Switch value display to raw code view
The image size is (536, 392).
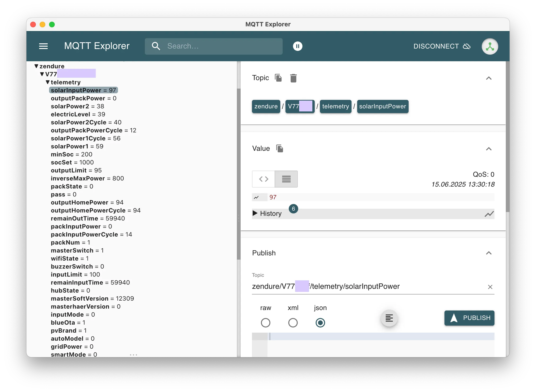pos(263,179)
